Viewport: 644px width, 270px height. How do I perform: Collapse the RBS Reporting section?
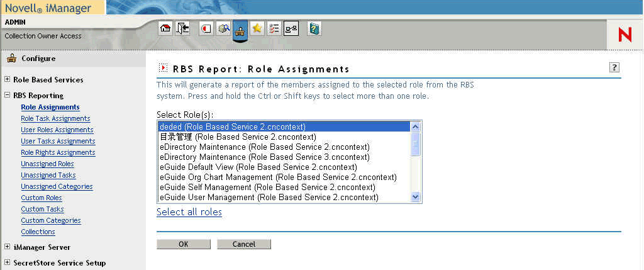click(x=7, y=95)
